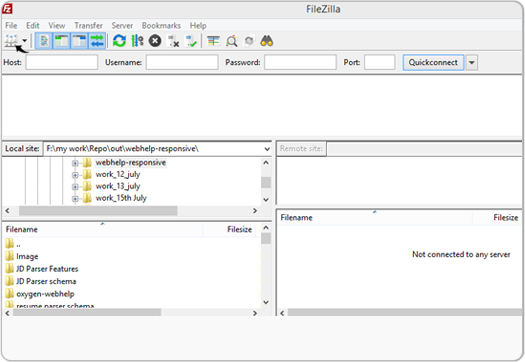Open the Server menu

click(122, 25)
